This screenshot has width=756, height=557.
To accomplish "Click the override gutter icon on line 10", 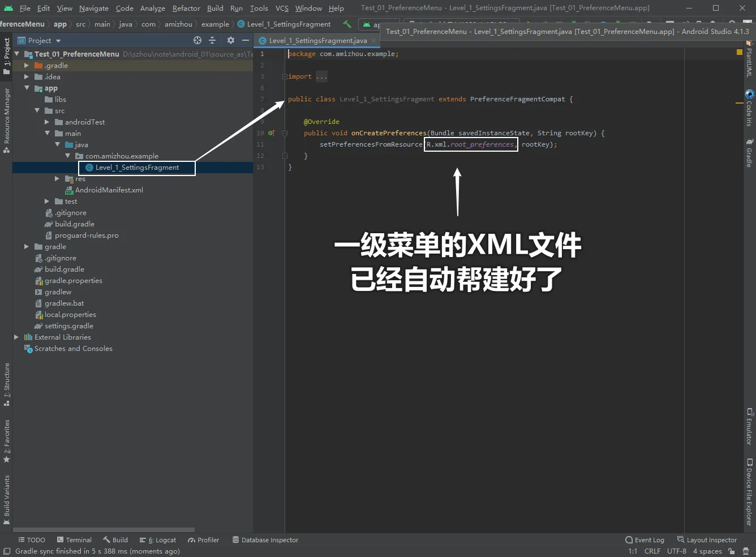I will coord(272,133).
